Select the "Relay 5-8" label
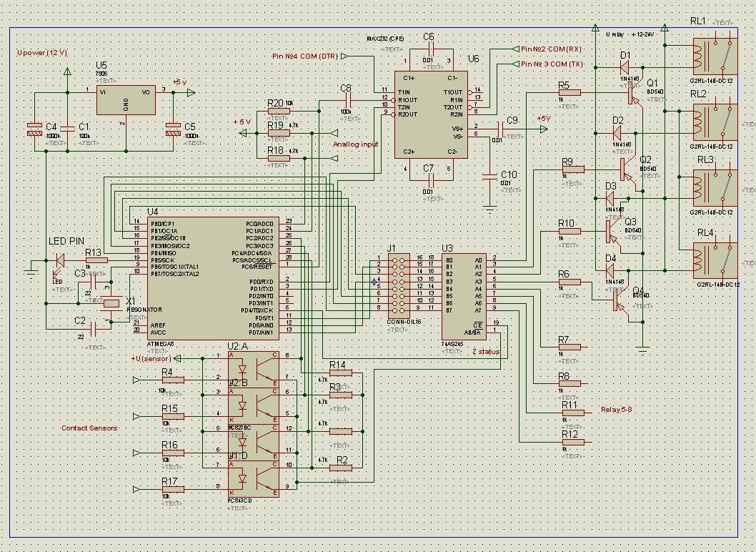The height and width of the screenshot is (552, 756). 617,410
